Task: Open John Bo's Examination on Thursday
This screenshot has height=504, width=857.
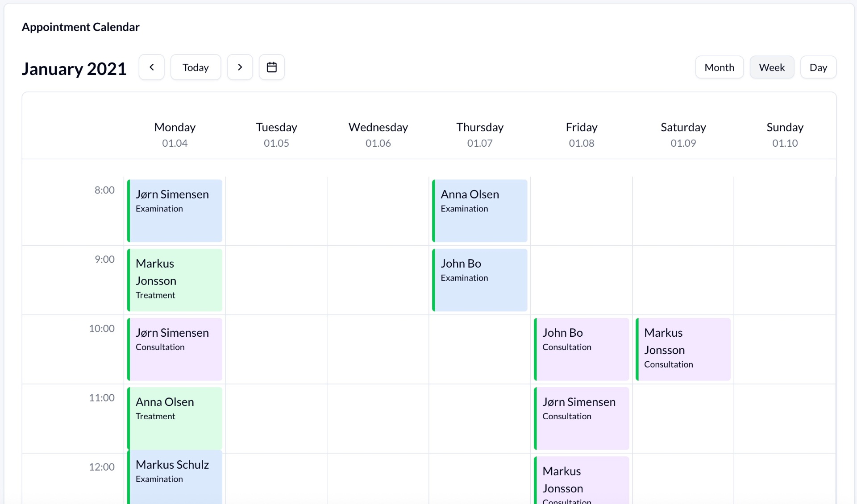Action: tap(479, 280)
